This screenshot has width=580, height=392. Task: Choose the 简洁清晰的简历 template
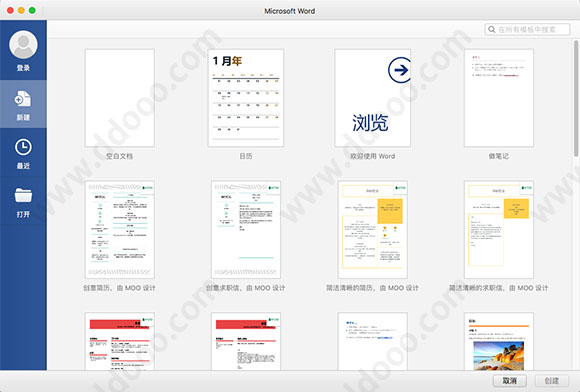click(372, 229)
